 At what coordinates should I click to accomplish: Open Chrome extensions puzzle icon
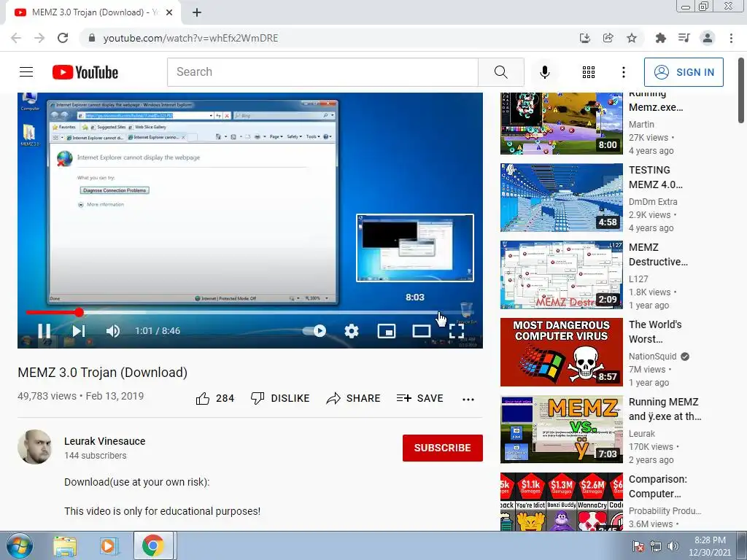point(660,38)
